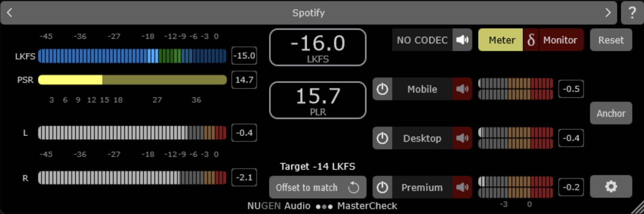Click the LKFS value -15.0
This screenshot has height=214, width=644.
coord(244,56)
